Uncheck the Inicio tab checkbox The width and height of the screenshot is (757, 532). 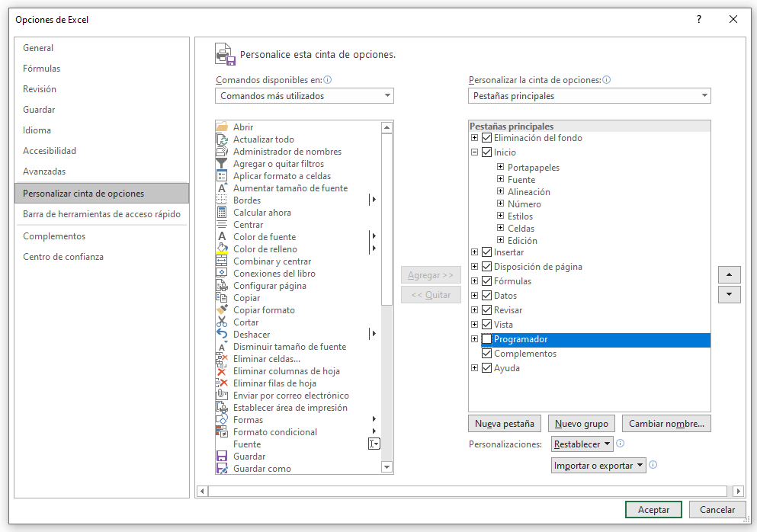tap(486, 152)
